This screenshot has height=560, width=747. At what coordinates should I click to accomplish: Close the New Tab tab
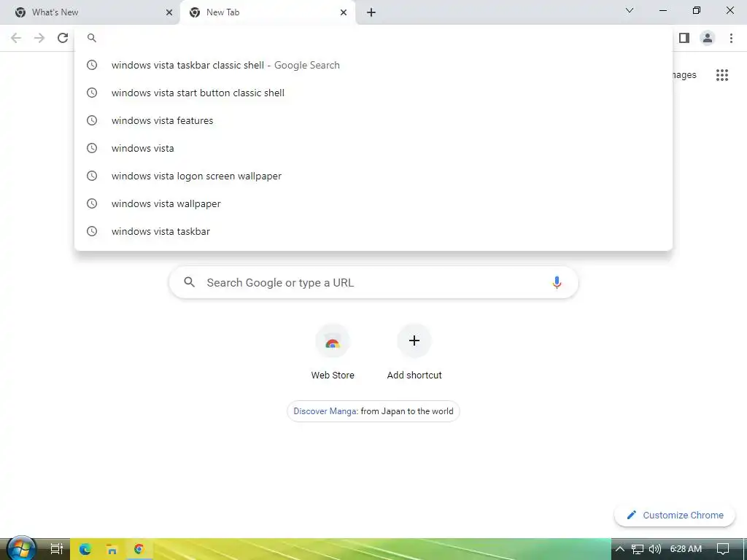tap(344, 12)
